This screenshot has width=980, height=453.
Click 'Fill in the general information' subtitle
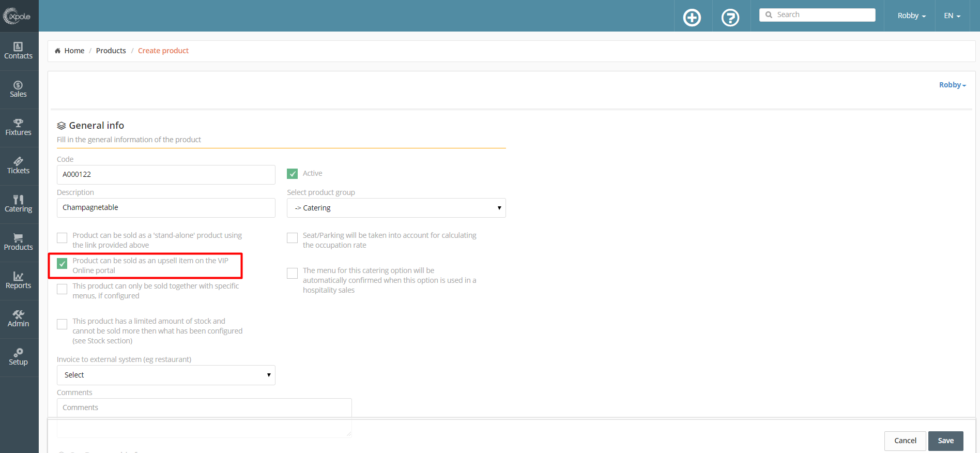pyautogui.click(x=129, y=140)
